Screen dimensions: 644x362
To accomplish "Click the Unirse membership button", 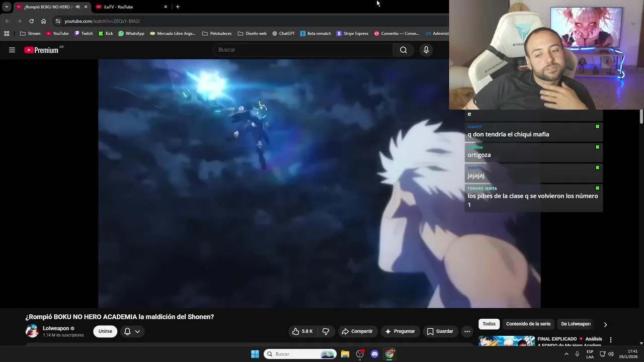I will tap(105, 331).
